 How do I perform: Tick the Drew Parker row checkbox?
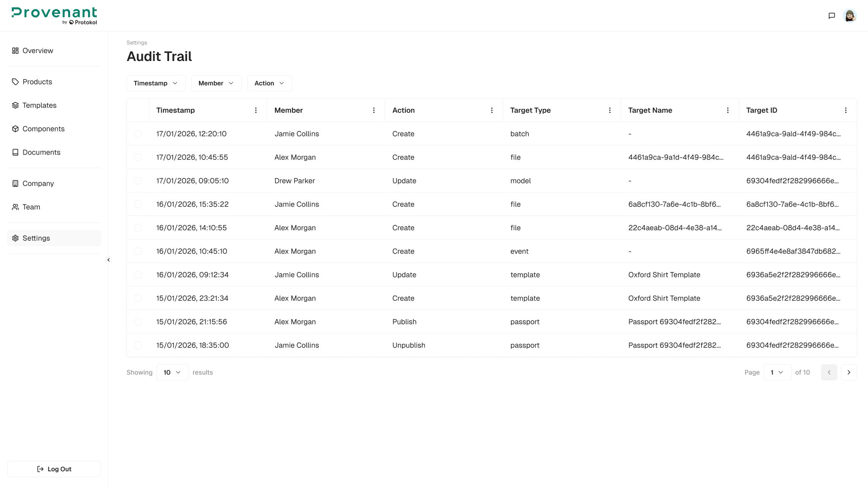tap(138, 181)
